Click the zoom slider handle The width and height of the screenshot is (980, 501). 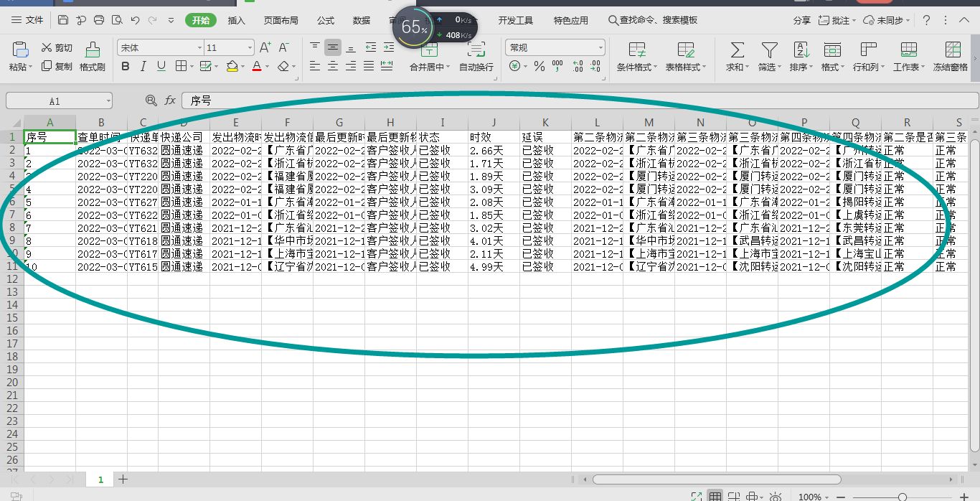[x=902, y=497]
